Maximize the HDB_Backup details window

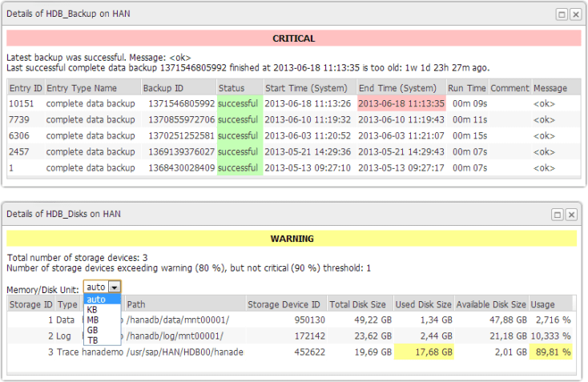coord(561,14)
